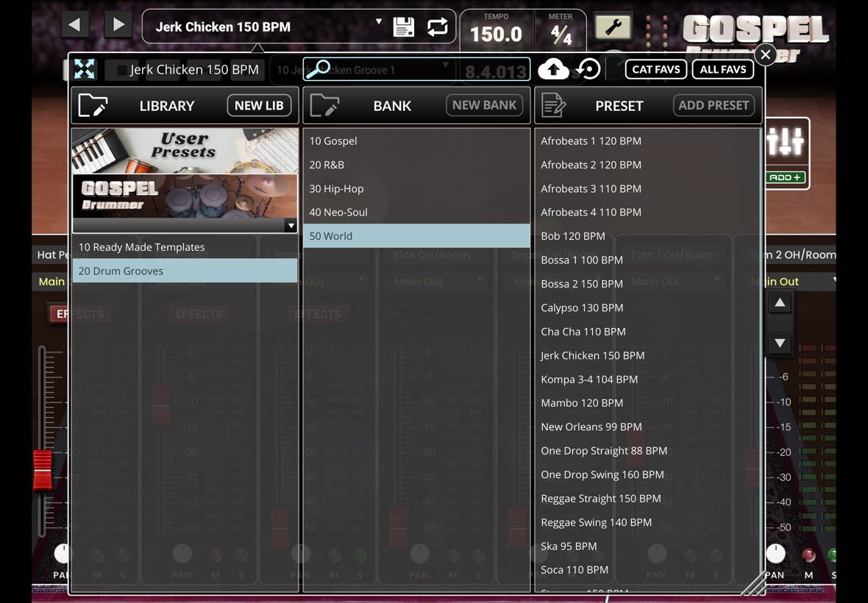Viewport: 868px width, 603px height.
Task: Load One Drop Straight 88 BPM preset
Action: click(647, 451)
